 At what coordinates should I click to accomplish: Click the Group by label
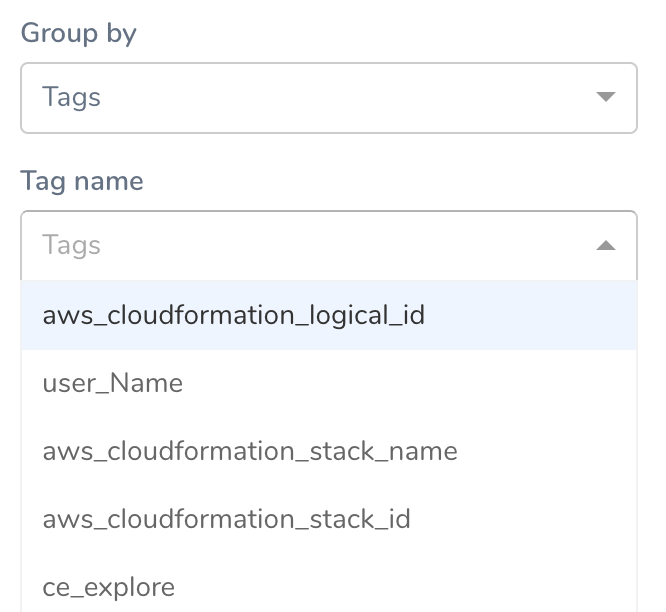(79, 33)
